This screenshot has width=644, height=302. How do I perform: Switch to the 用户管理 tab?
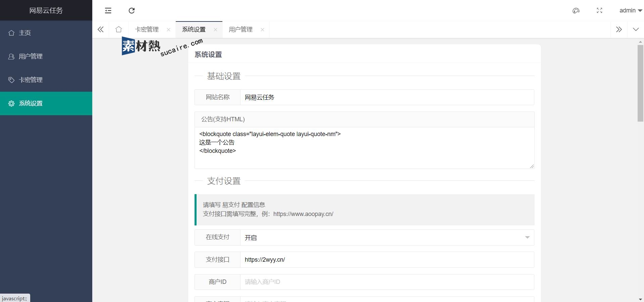241,29
